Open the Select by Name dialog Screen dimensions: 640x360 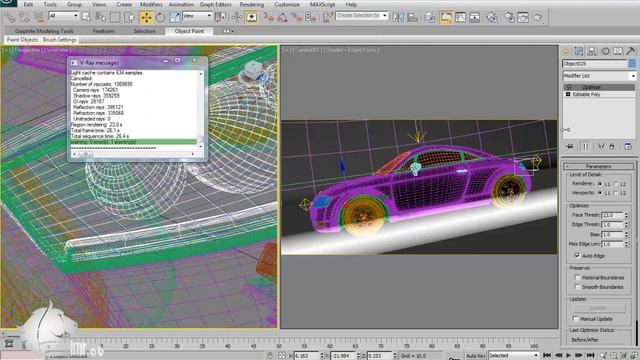(x=100, y=17)
